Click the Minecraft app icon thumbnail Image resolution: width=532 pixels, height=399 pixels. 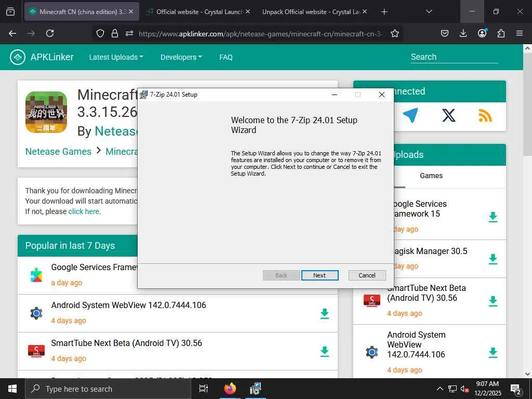point(46,112)
